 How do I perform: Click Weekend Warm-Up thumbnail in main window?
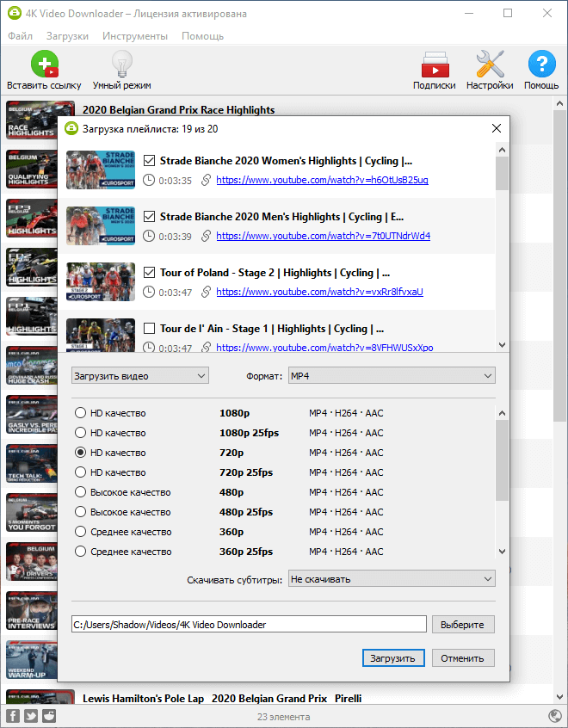[x=32, y=660]
